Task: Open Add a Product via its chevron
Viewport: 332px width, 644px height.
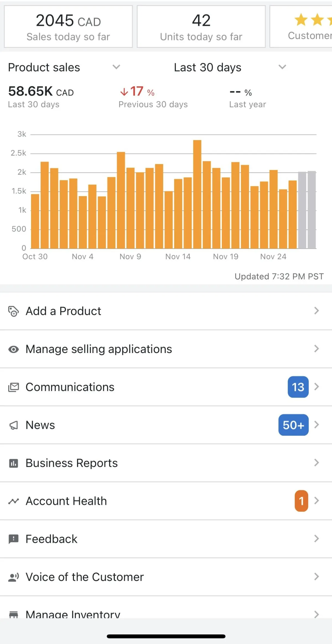Action: [x=317, y=311]
